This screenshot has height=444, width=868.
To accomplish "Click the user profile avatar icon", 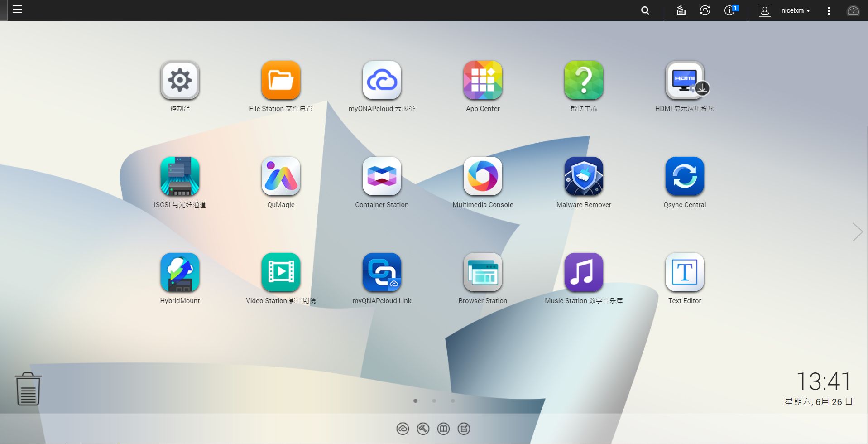I will point(765,10).
